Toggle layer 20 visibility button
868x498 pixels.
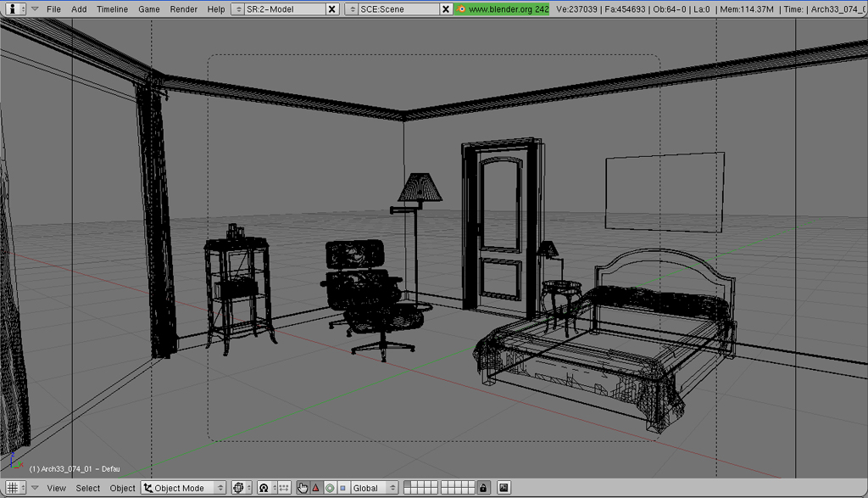(x=471, y=491)
